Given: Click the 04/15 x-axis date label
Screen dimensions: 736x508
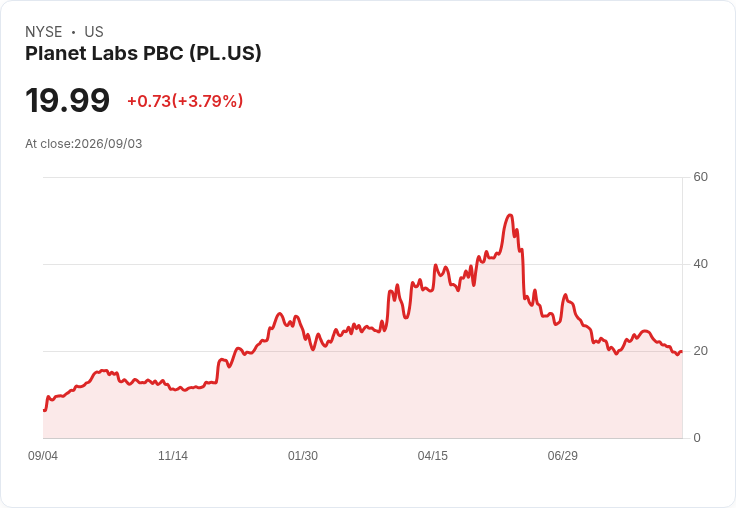Looking at the screenshot, I should 433,455.
